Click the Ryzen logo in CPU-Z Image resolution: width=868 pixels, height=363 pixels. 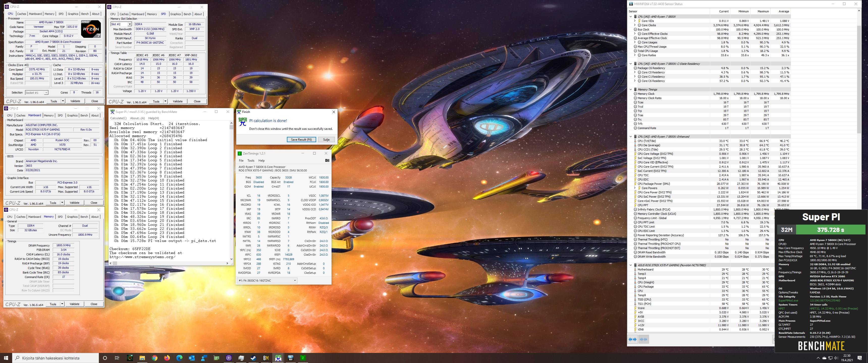pos(91,29)
